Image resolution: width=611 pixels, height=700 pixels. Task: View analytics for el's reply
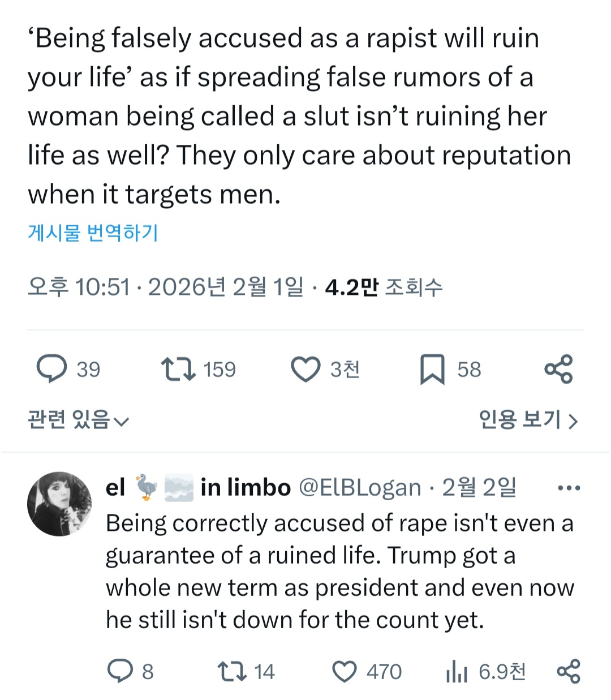(x=456, y=672)
